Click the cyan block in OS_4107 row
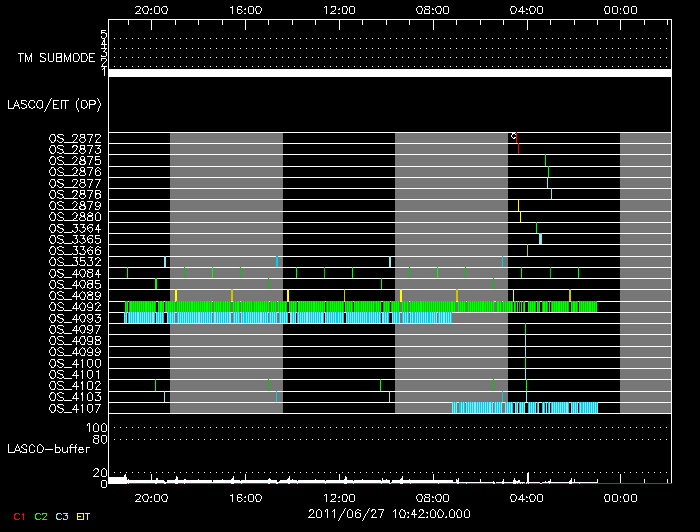 click(524, 408)
